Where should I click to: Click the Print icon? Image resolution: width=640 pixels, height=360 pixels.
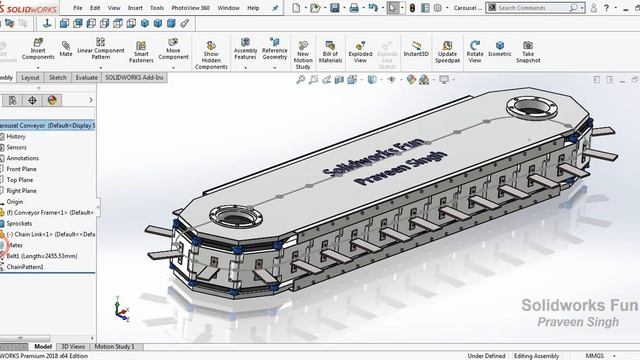pos(354,8)
